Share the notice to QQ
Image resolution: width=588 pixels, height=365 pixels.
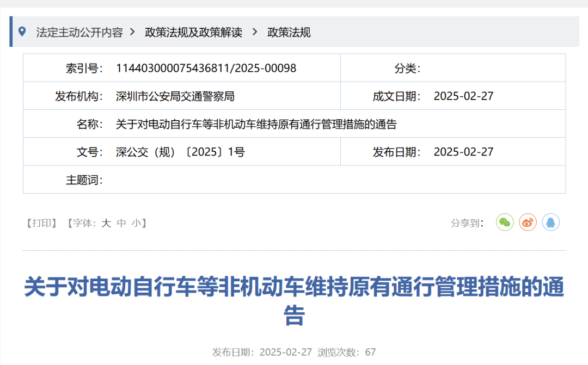tap(550, 222)
